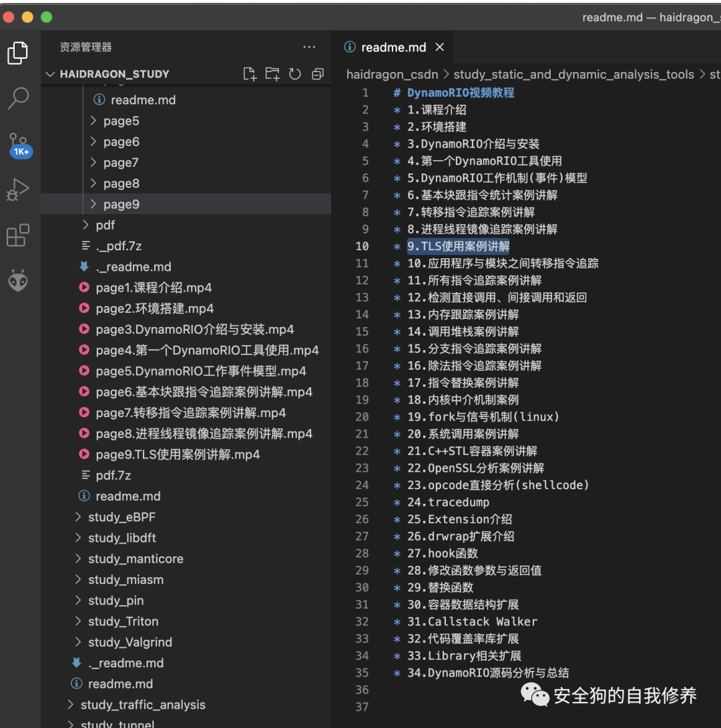Expand the page7 folder

click(x=186, y=163)
